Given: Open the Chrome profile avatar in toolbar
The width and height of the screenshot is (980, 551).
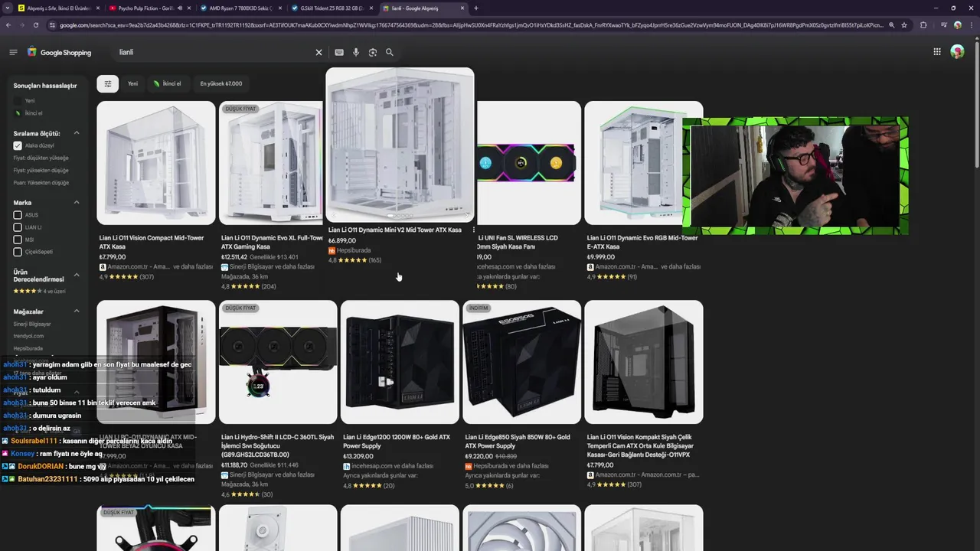Looking at the screenshot, I should tap(957, 25).
